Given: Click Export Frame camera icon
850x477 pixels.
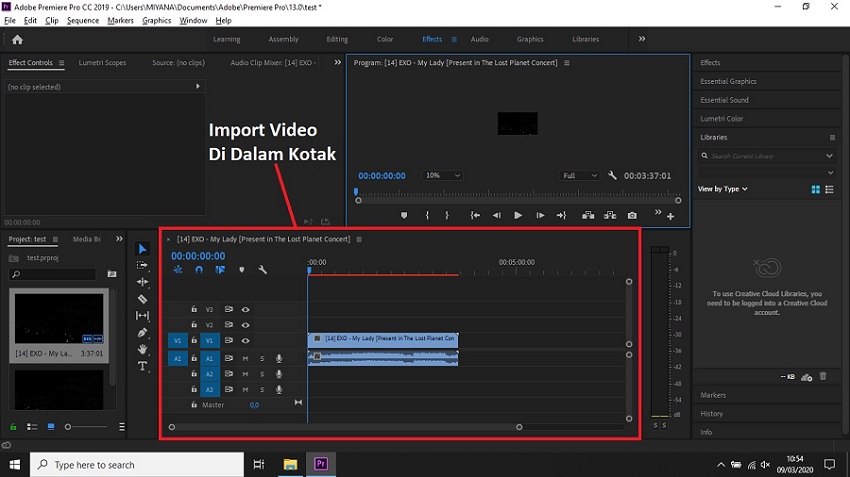Looking at the screenshot, I should click(632, 215).
